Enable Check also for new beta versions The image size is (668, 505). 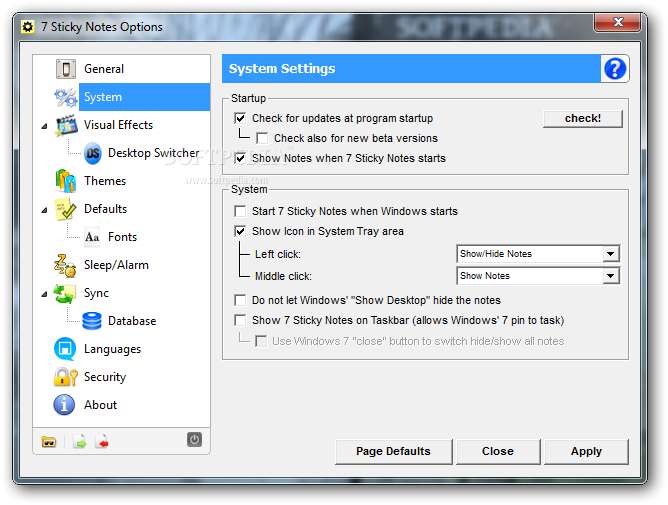pyautogui.click(x=262, y=138)
